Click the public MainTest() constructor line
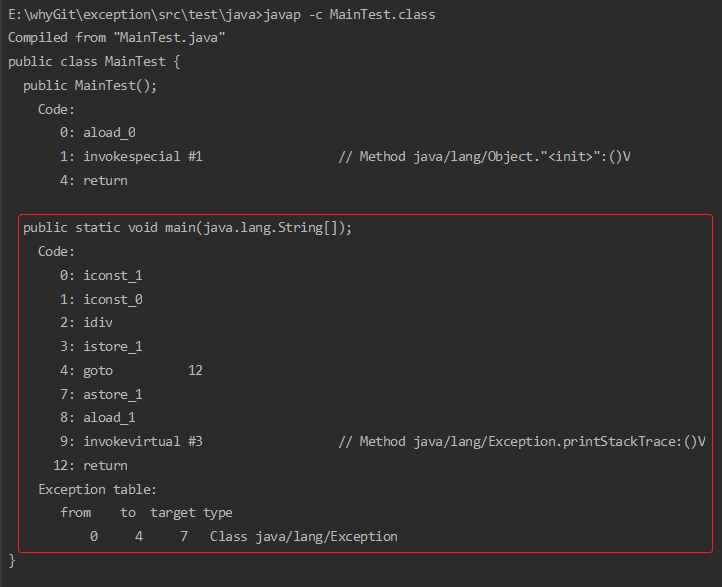722x587 pixels. click(90, 86)
